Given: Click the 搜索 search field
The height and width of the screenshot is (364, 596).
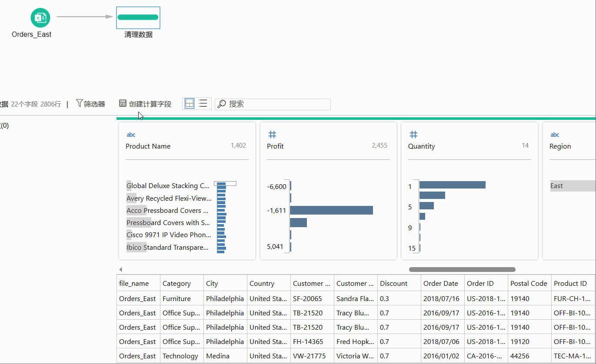Looking at the screenshot, I should [x=273, y=104].
